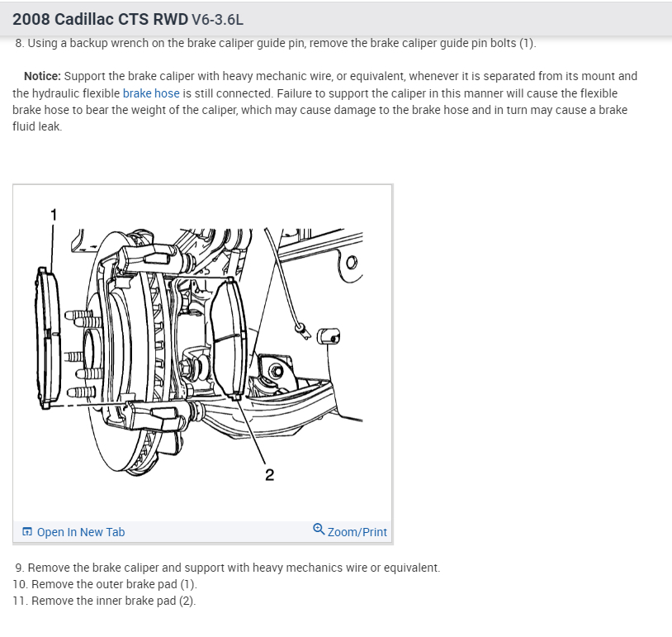Screen dimensions: 672x637
Task: Click callout number 2 in diagram
Action: point(269,475)
